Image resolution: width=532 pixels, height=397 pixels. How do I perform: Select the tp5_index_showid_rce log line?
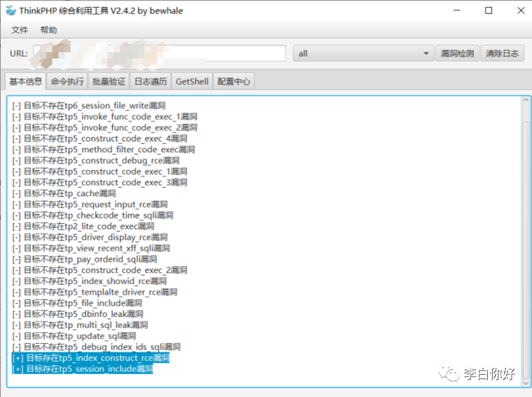[90, 281]
